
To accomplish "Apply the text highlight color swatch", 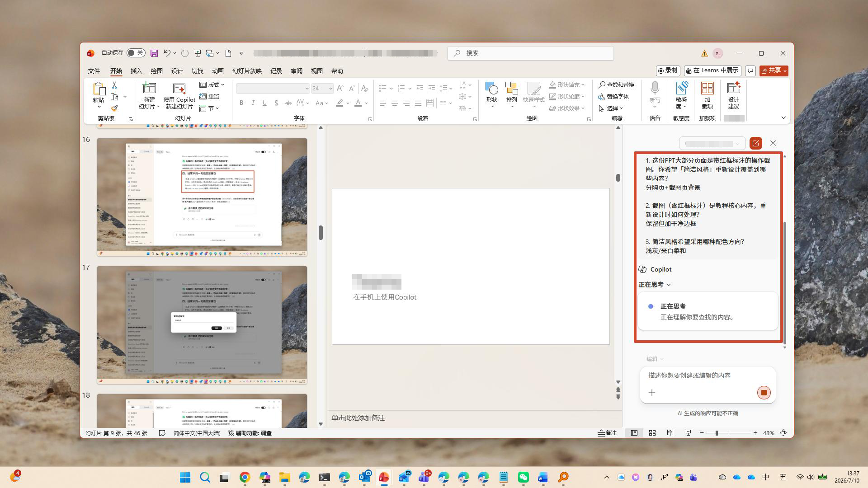I will [x=340, y=103].
